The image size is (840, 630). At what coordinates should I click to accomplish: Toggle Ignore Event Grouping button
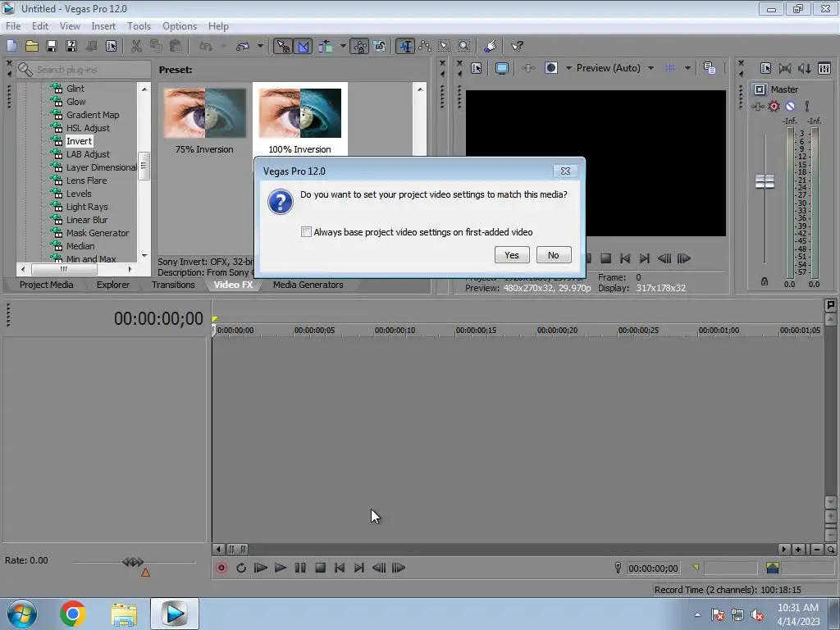pyautogui.click(x=380, y=46)
